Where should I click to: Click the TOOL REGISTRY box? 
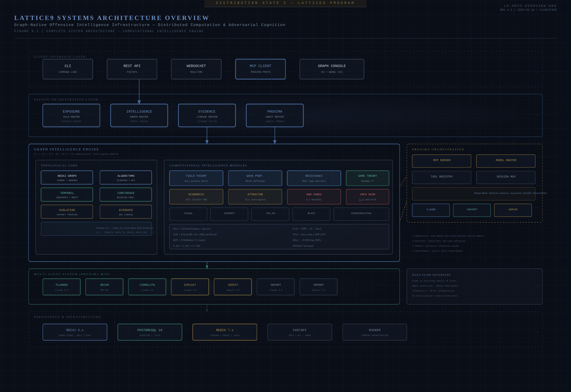coord(442,177)
